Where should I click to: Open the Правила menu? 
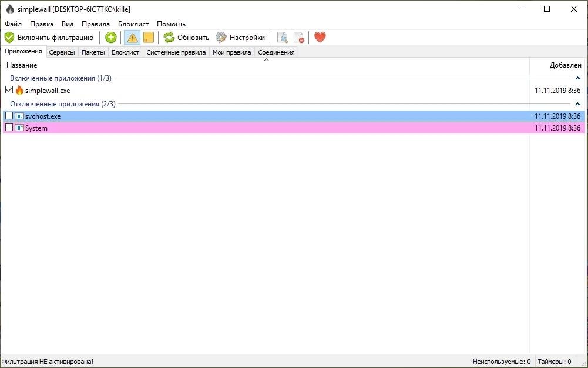(x=96, y=24)
